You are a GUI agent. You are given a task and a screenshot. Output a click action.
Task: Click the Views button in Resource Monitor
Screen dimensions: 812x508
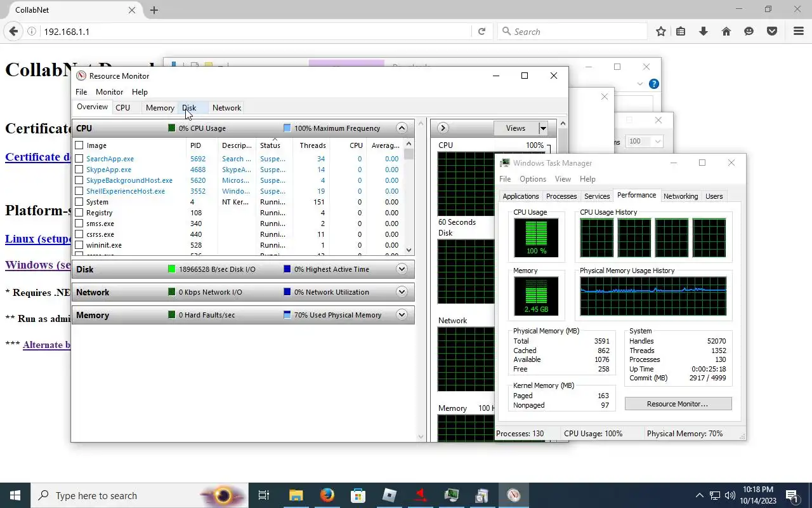[516, 128]
